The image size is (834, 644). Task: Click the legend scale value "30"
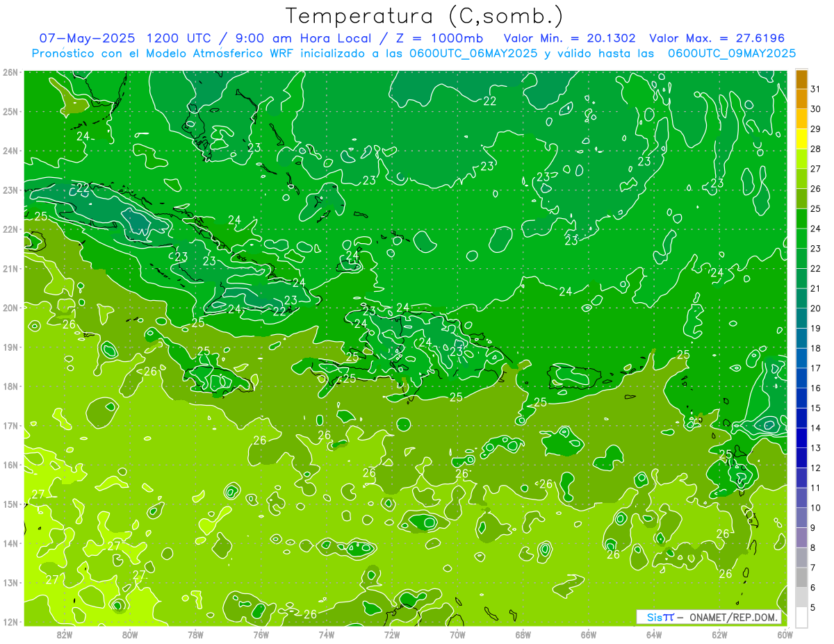816,109
